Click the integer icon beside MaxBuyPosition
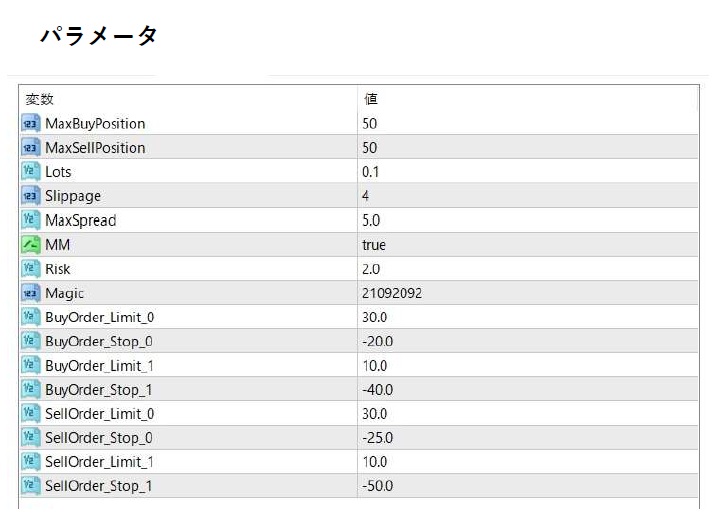Image resolution: width=719 pixels, height=522 pixels. pyautogui.click(x=30, y=124)
